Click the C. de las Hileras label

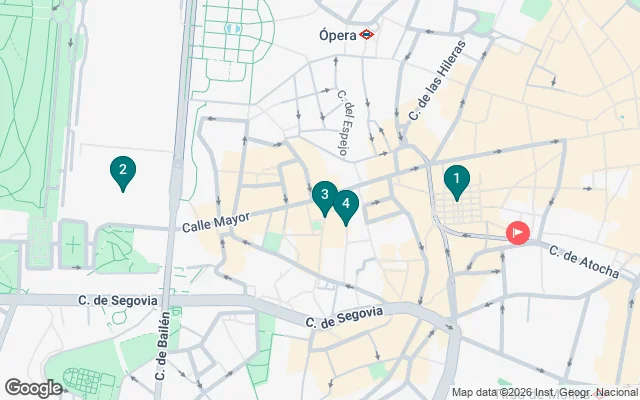pyautogui.click(x=437, y=80)
